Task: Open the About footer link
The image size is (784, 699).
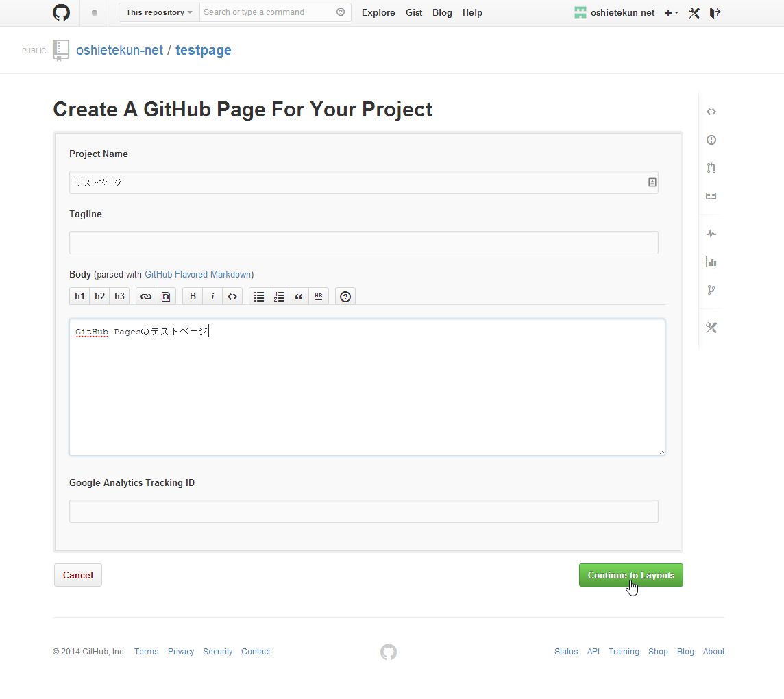Action: click(713, 652)
